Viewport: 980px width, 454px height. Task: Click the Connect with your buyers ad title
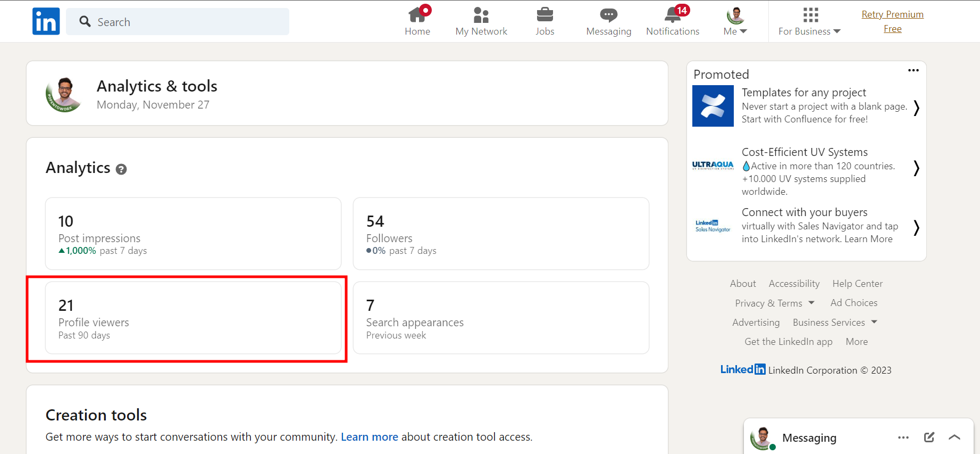click(x=805, y=212)
